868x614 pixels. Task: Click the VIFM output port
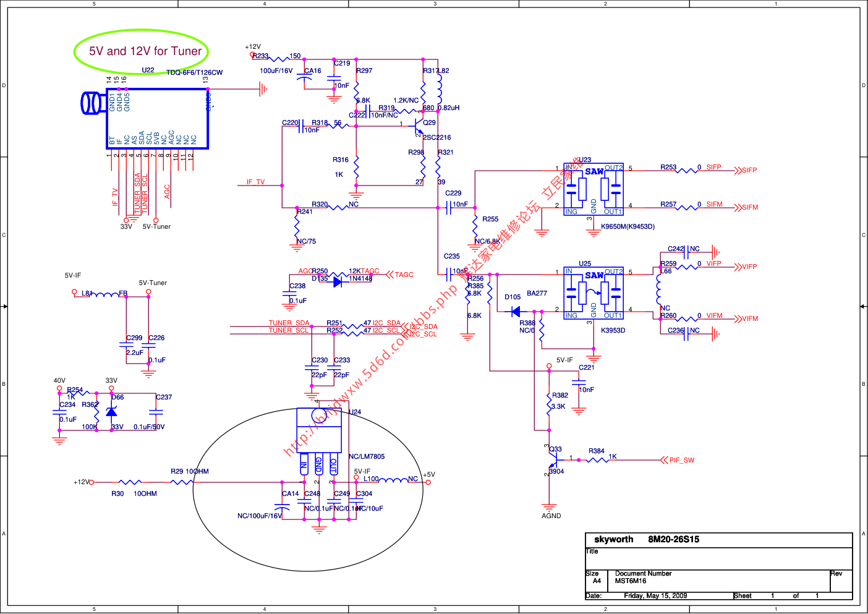coord(746,319)
